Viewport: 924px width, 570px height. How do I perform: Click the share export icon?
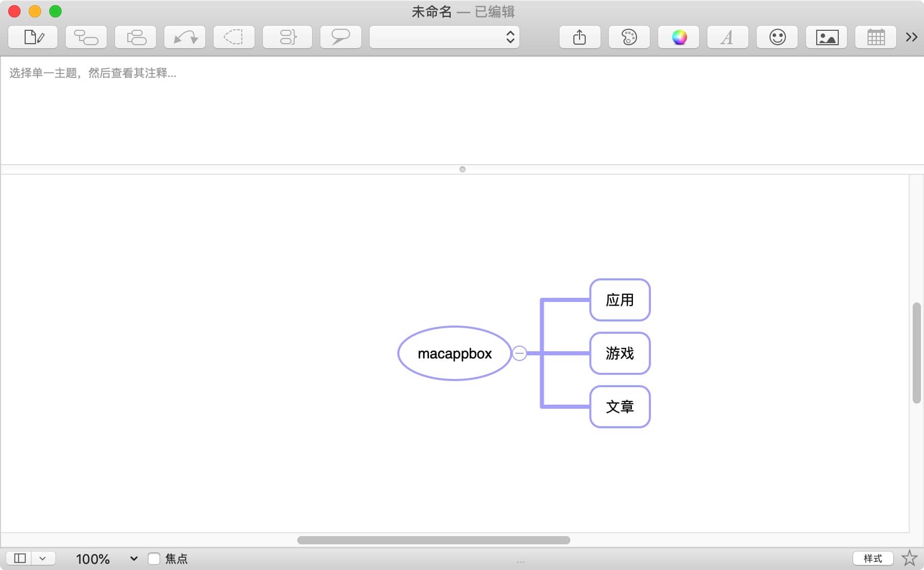580,37
